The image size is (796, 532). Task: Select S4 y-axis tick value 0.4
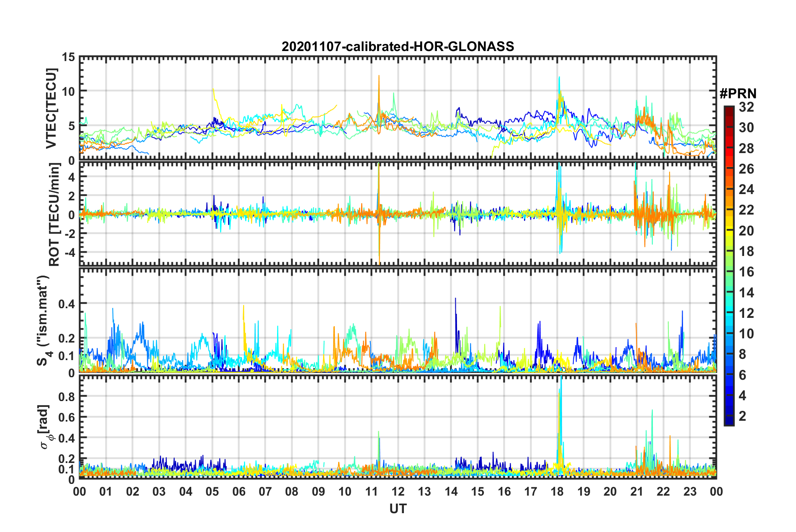pos(67,304)
